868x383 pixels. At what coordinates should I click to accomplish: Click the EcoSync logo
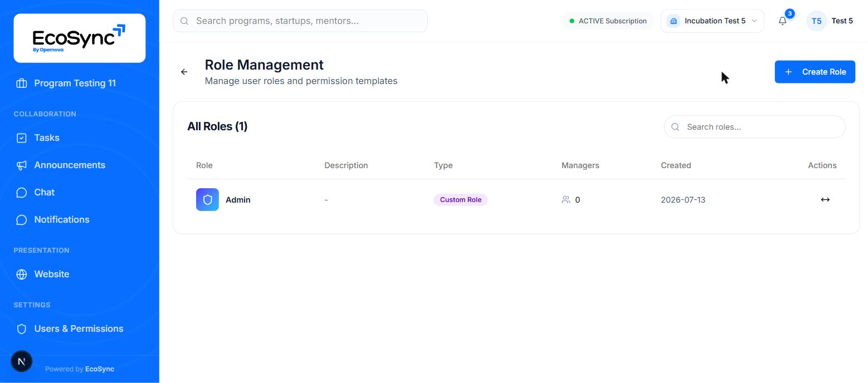[79, 38]
